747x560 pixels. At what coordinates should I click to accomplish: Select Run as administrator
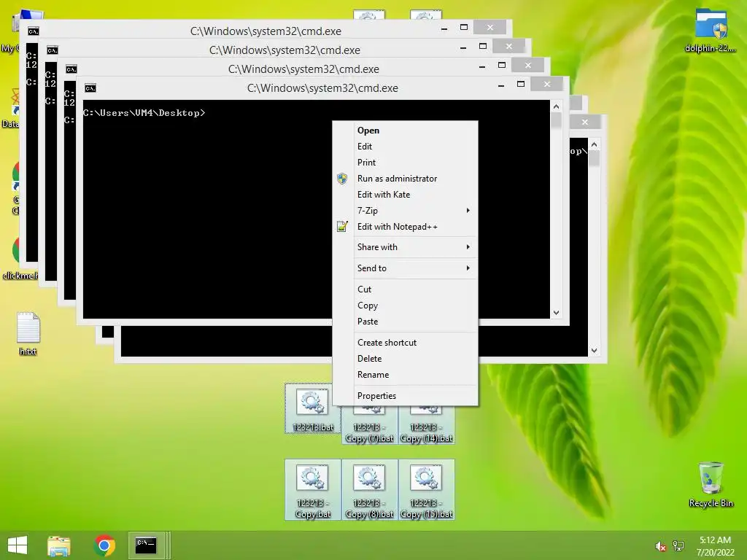tap(405, 179)
